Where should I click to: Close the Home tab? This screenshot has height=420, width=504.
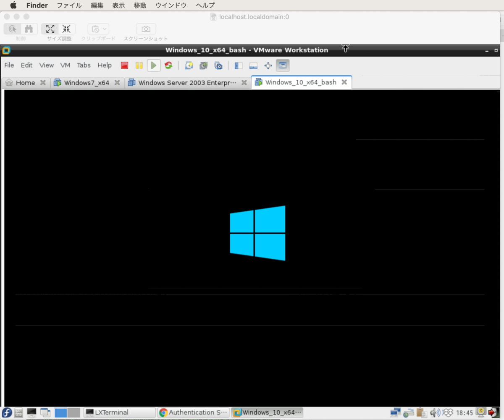pyautogui.click(x=43, y=83)
